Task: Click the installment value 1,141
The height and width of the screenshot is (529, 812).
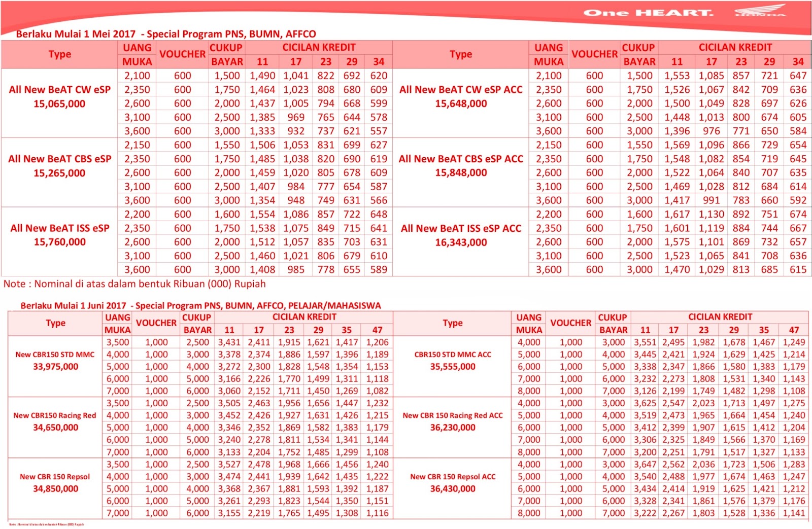Action: 794,513
